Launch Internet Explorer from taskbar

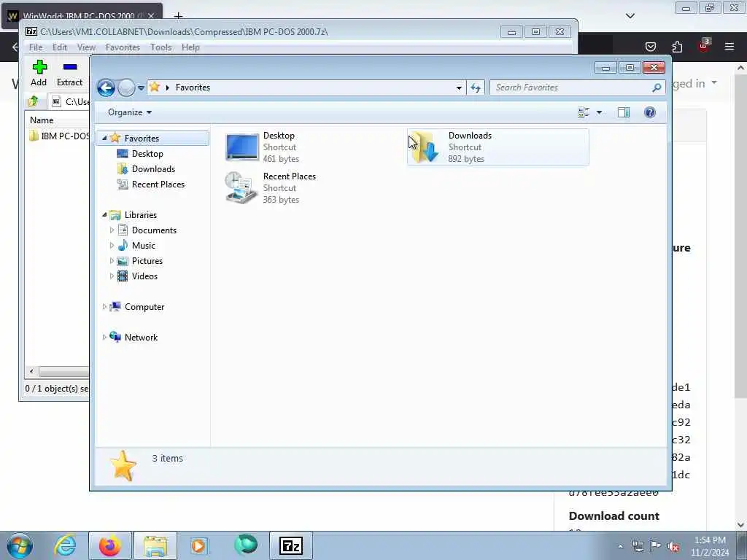(65, 545)
